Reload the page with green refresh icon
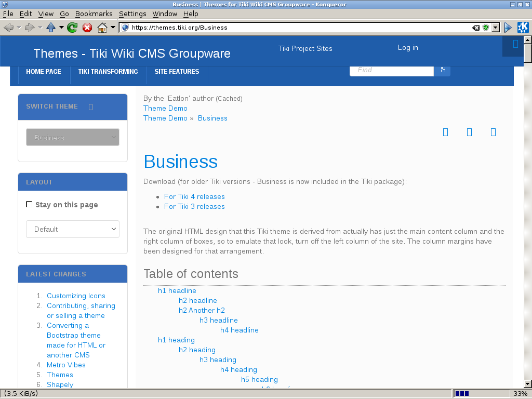Screen dimensions: 532x399 coord(72,28)
